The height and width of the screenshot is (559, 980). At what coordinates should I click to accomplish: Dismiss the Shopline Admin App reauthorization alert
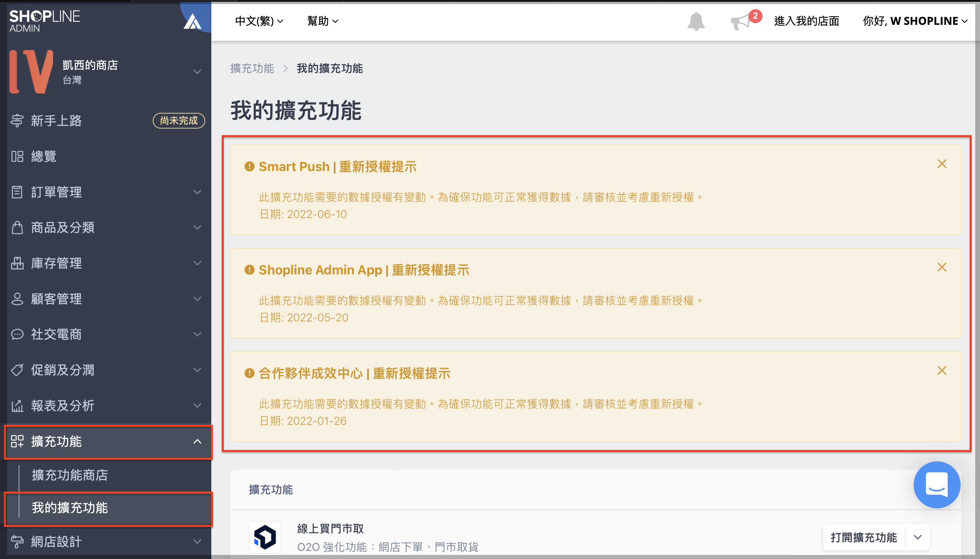[942, 267]
